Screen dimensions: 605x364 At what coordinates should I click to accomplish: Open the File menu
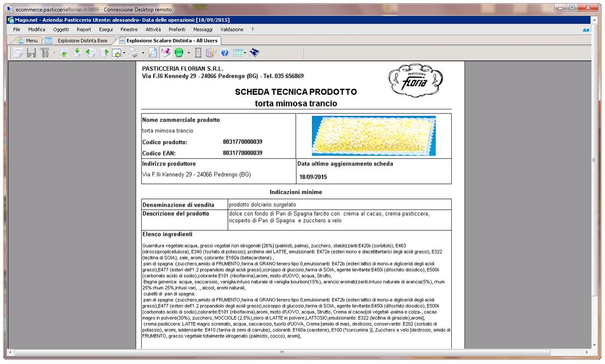pyautogui.click(x=17, y=30)
